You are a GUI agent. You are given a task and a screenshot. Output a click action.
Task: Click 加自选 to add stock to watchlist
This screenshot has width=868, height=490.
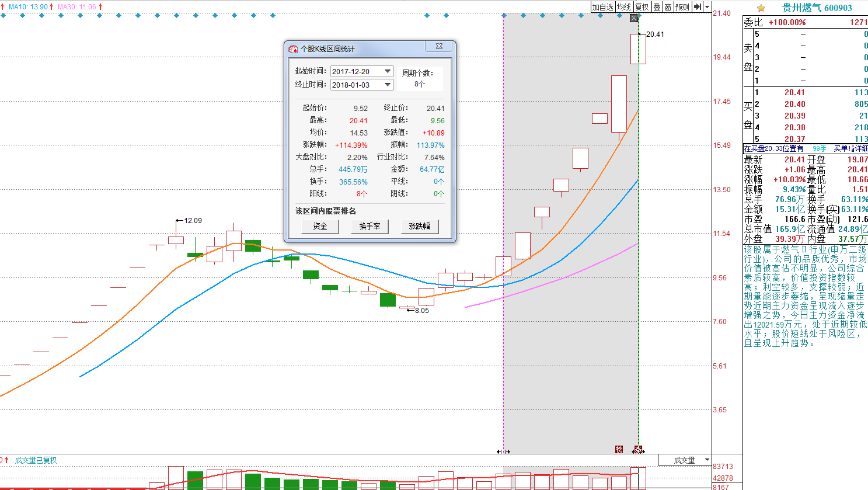click(x=602, y=7)
